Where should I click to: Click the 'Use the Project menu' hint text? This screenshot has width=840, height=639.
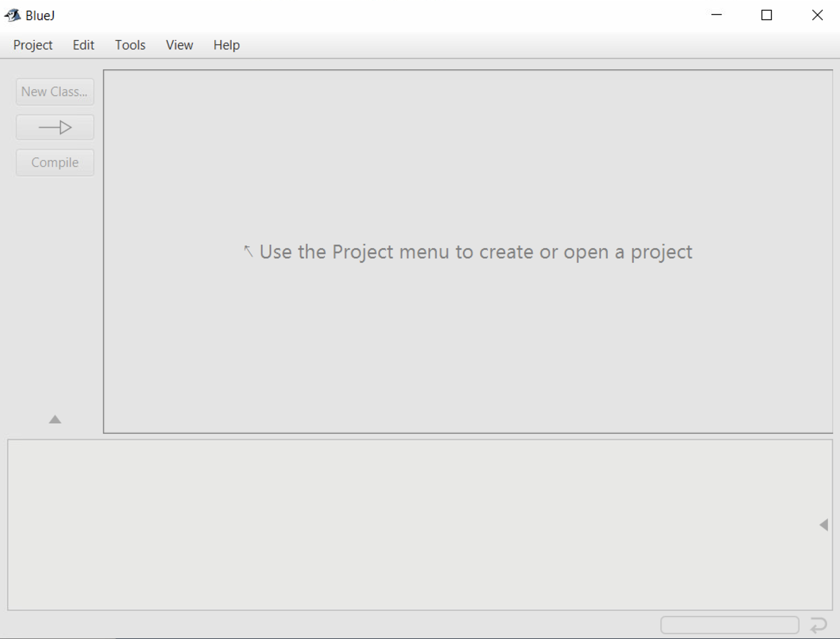[x=475, y=252]
